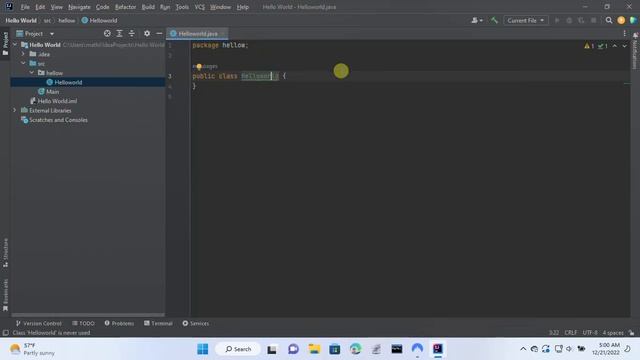Image resolution: width=640 pixels, height=360 pixels.
Task: Open the Problems tool window
Action: pos(119,323)
